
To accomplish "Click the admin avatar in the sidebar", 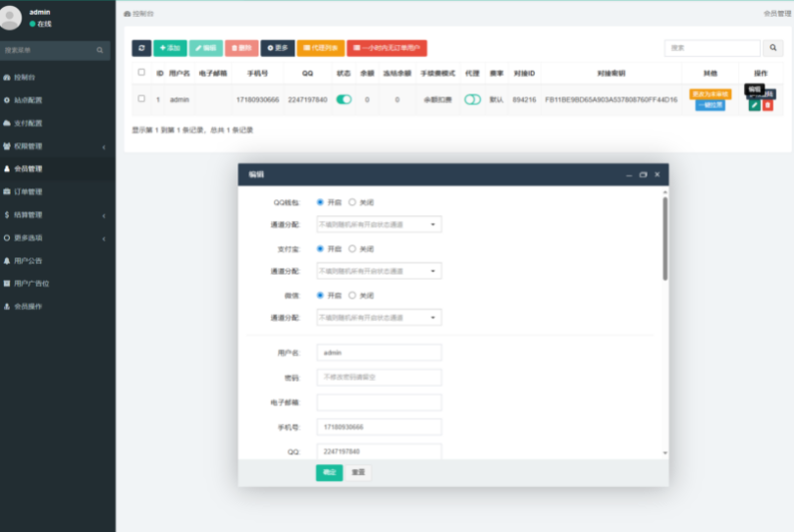I will click(x=11, y=18).
